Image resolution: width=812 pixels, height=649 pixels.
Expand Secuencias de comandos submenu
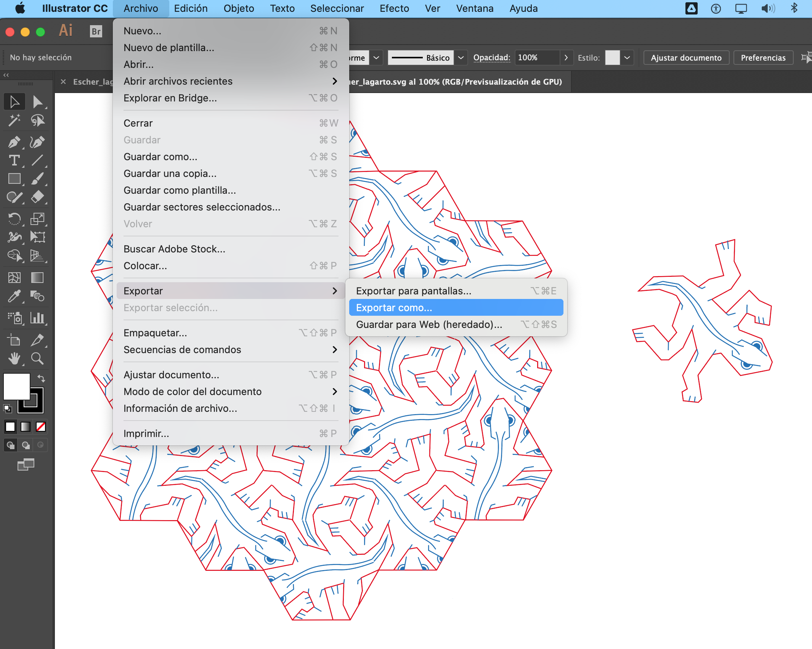click(x=231, y=350)
